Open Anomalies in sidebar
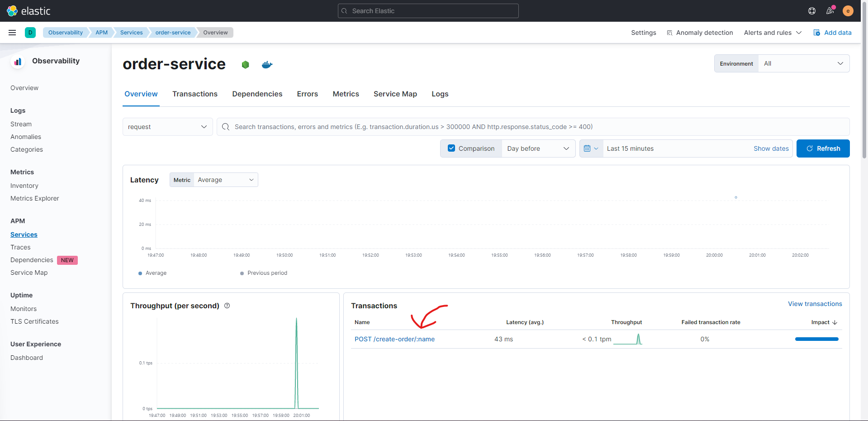 (26, 137)
